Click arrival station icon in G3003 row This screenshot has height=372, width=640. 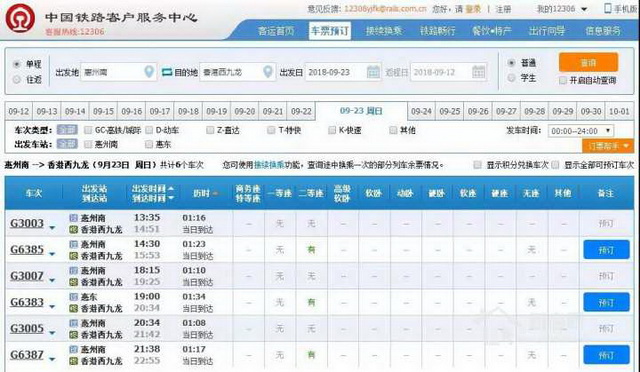[x=73, y=230]
